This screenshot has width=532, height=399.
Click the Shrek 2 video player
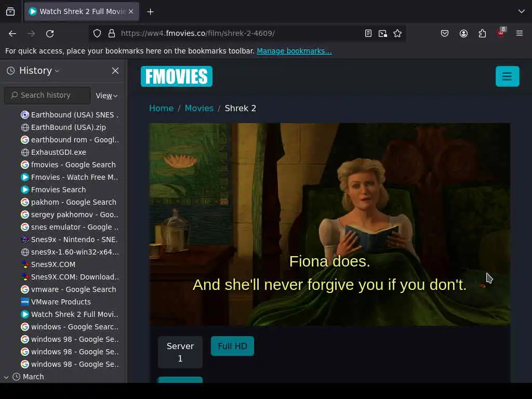click(329, 224)
